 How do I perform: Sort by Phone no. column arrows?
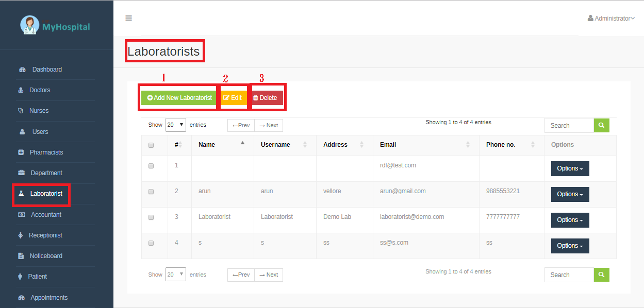point(533,145)
